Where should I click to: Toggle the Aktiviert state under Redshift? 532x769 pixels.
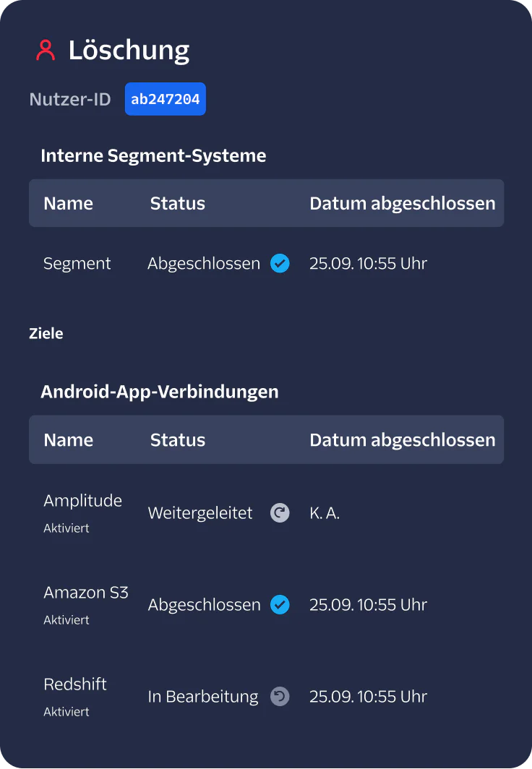[66, 711]
